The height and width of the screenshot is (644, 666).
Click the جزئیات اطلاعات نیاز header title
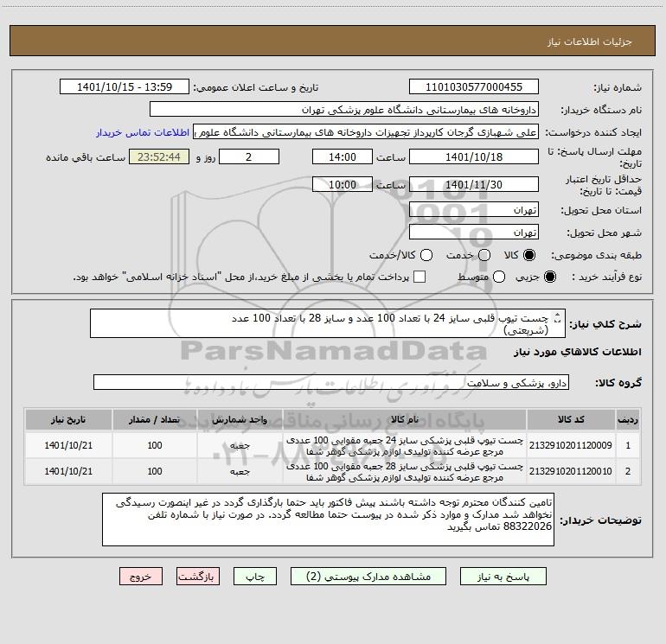589,41
